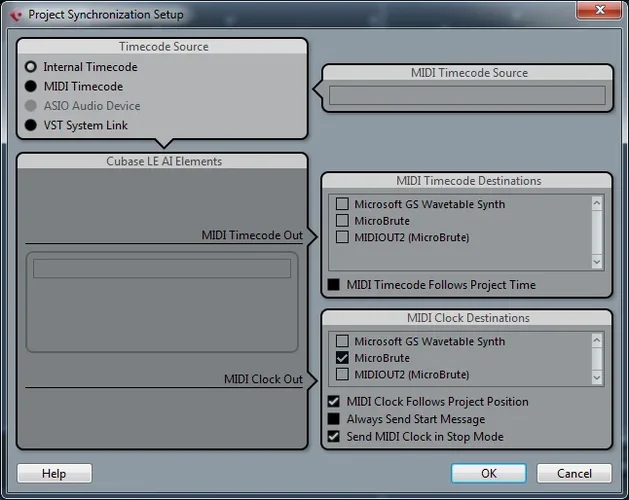Toggle Send MIDI Clock in Stop Mode
629x500 pixels.
pyautogui.click(x=333, y=436)
